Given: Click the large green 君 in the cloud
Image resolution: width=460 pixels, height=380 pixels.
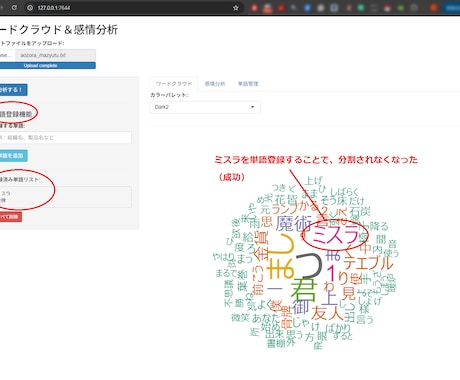Looking at the screenshot, I should (303, 290).
